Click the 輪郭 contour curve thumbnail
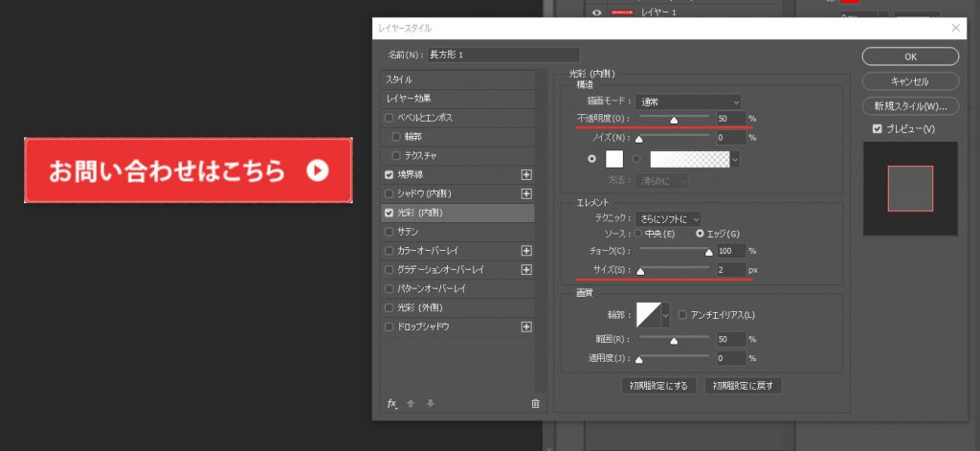 [650, 314]
